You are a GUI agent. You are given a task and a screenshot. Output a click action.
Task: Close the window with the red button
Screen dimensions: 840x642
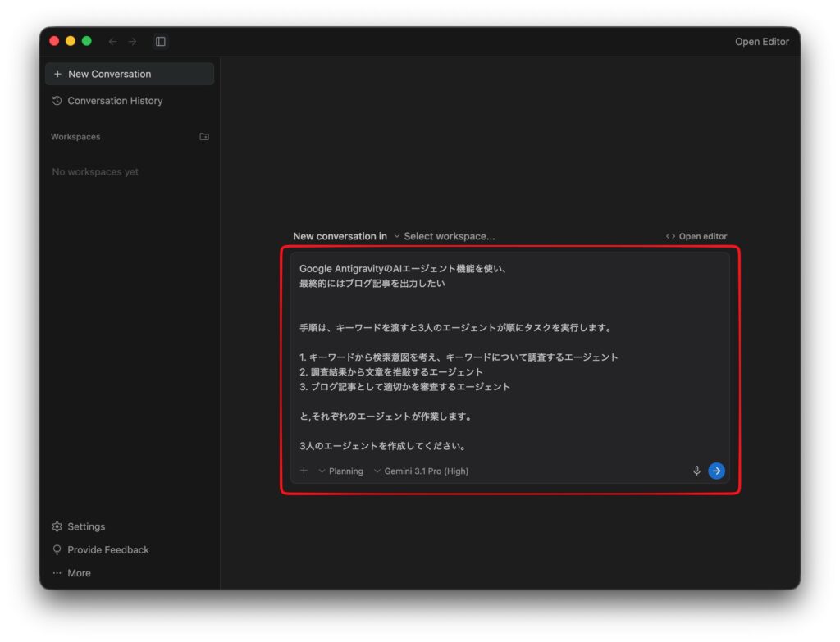point(54,41)
